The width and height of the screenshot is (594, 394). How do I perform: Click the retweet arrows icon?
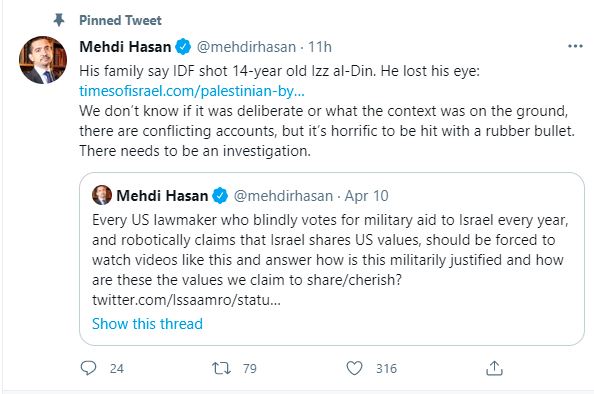tap(221, 368)
